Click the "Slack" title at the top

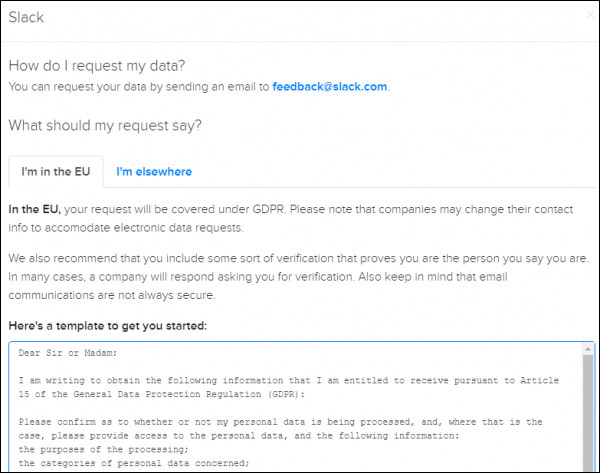coord(26,18)
